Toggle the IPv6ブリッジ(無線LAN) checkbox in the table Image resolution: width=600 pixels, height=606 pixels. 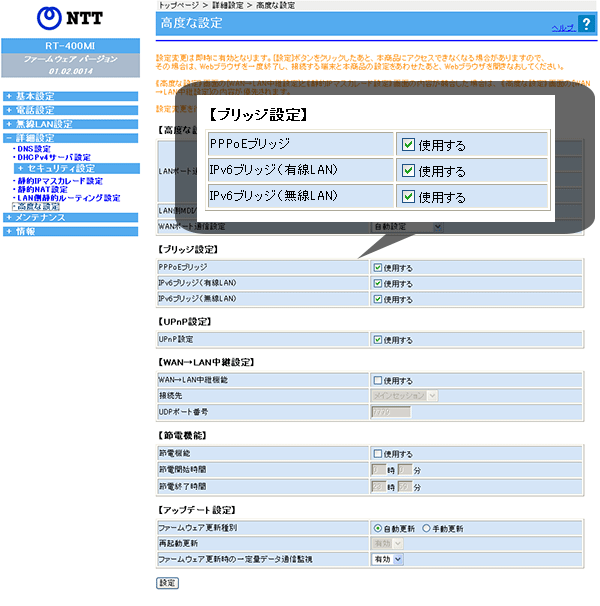(x=378, y=299)
